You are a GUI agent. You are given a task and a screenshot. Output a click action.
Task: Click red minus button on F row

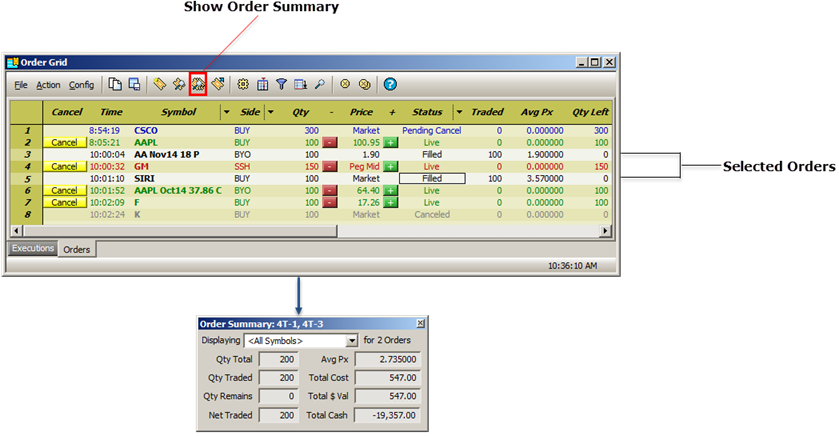coord(330,203)
